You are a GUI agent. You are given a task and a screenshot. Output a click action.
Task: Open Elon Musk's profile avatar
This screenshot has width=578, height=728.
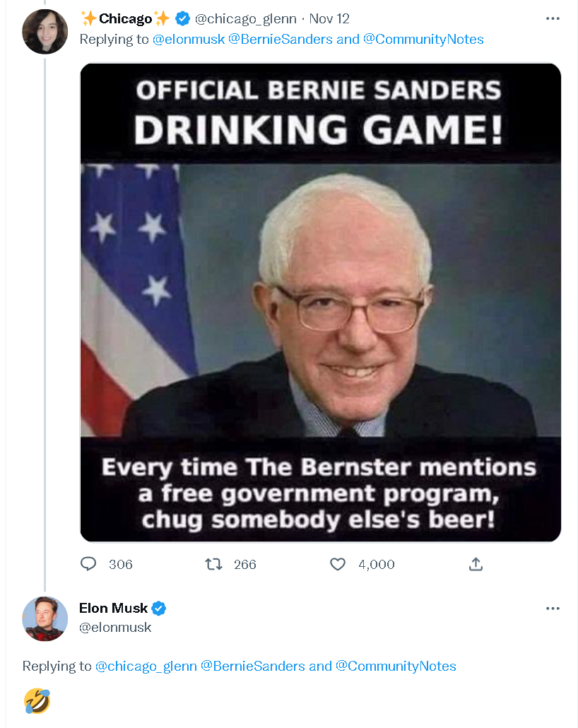point(45,618)
